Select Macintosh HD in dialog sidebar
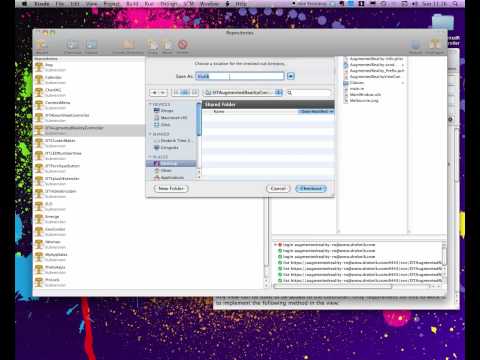 [x=171, y=118]
